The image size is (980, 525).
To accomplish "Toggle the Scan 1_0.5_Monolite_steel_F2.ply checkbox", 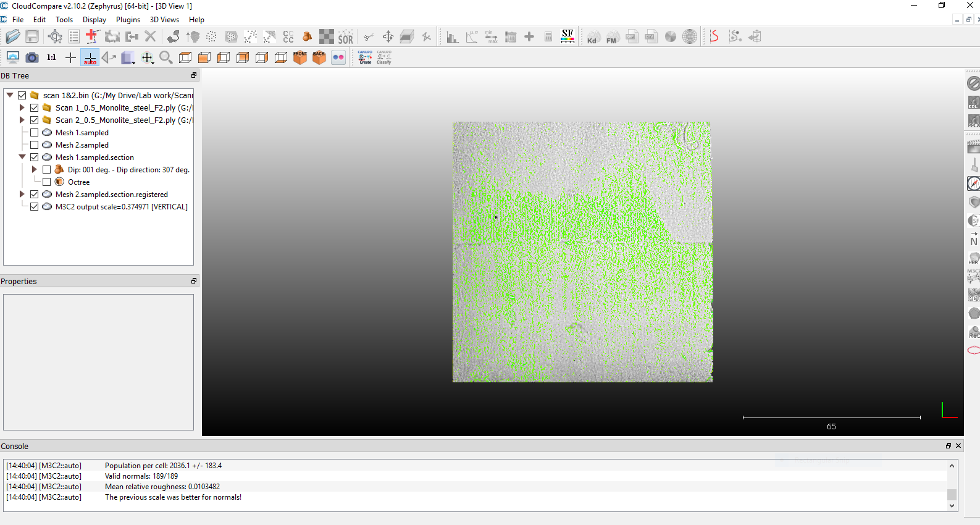I will point(35,107).
